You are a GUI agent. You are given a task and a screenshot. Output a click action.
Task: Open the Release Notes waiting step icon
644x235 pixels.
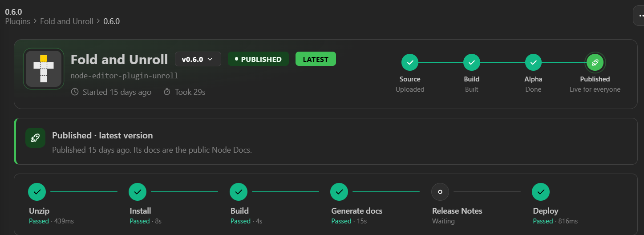click(x=440, y=192)
